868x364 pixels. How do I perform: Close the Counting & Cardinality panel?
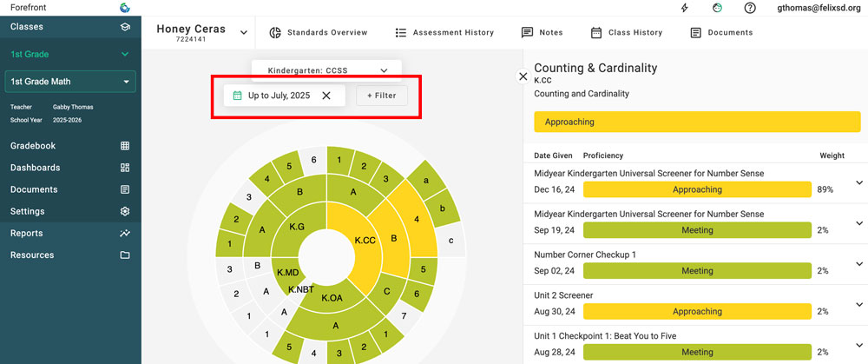click(523, 76)
